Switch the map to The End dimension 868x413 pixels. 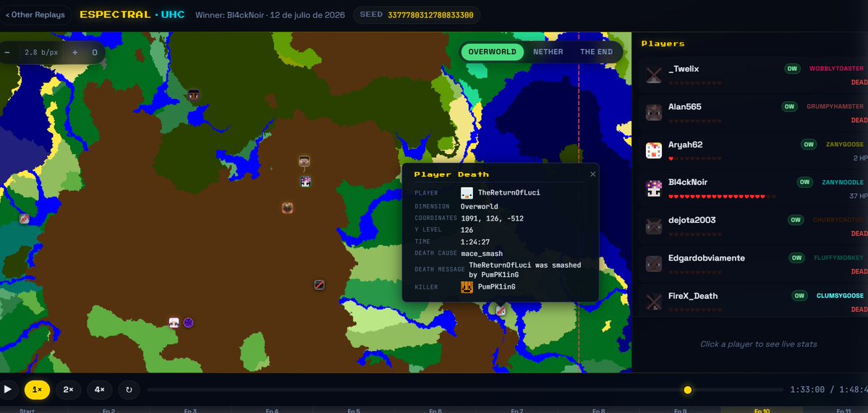(x=596, y=52)
